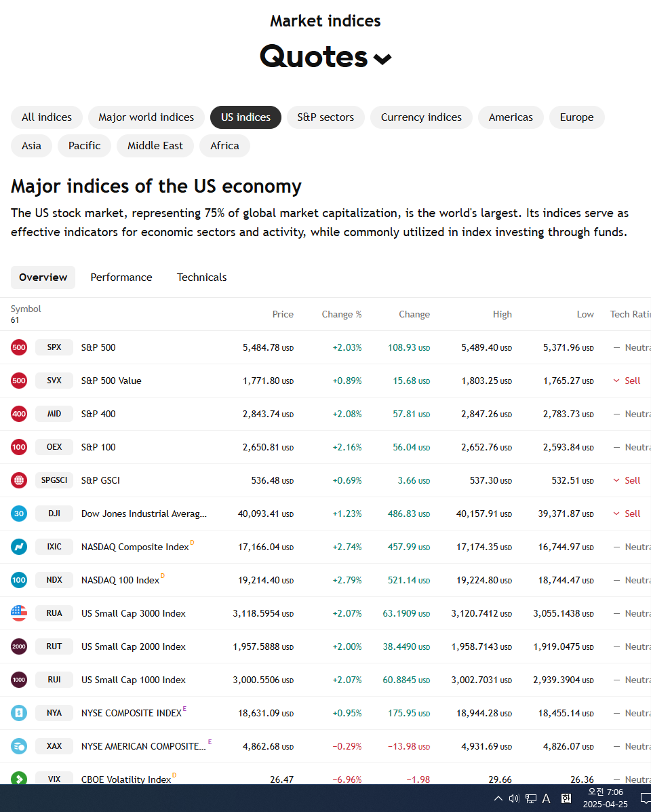The image size is (651, 812).
Task: Click the NYSE American Composite logo icon
Action: tap(19, 746)
